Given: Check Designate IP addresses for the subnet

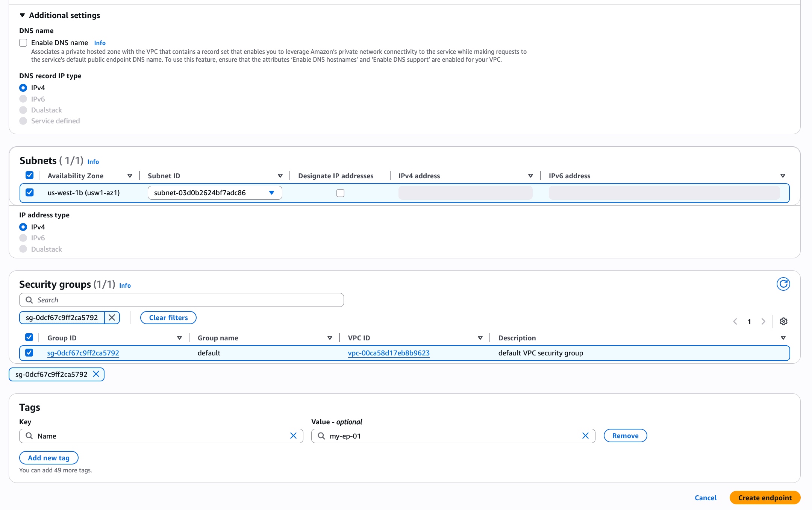Looking at the screenshot, I should [341, 193].
